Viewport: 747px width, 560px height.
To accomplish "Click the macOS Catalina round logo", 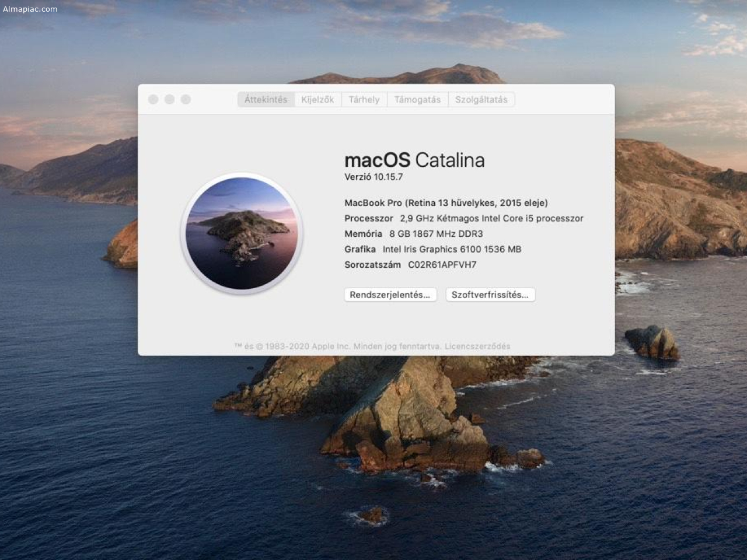I will pyautogui.click(x=242, y=233).
